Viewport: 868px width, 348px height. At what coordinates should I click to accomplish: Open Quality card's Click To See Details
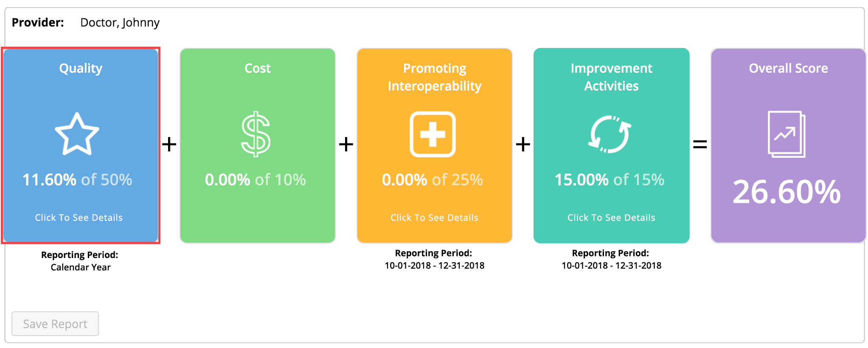(79, 218)
